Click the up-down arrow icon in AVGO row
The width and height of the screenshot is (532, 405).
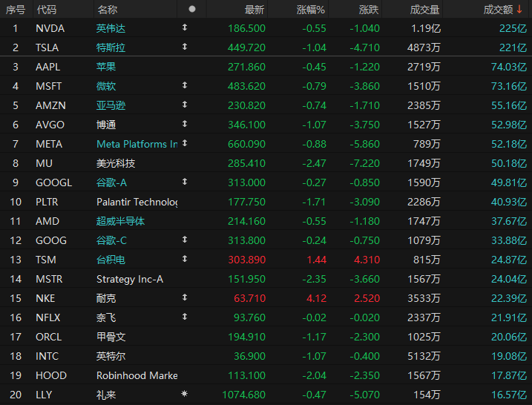pyautogui.click(x=185, y=124)
